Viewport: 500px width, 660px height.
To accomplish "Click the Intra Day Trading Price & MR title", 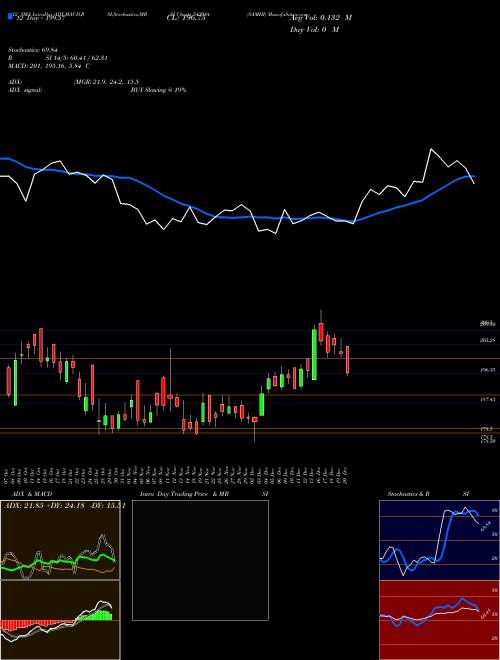I will (x=184, y=494).
